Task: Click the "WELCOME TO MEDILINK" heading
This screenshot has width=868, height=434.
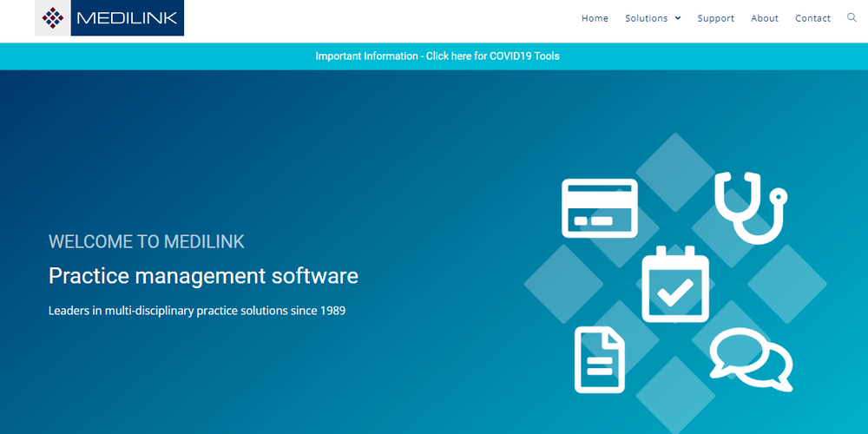Action: coord(147,242)
